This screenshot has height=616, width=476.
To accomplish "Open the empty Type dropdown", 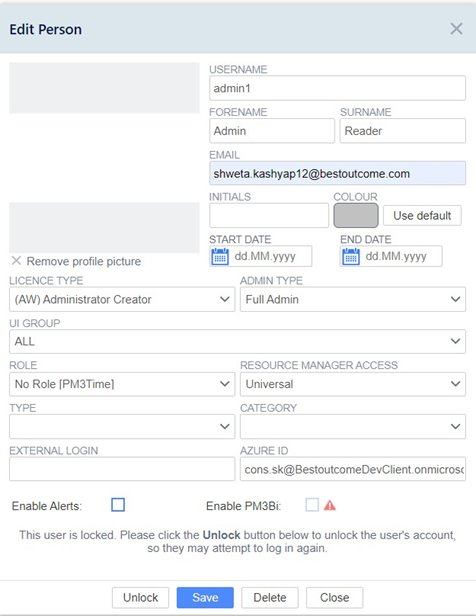I will click(x=122, y=426).
